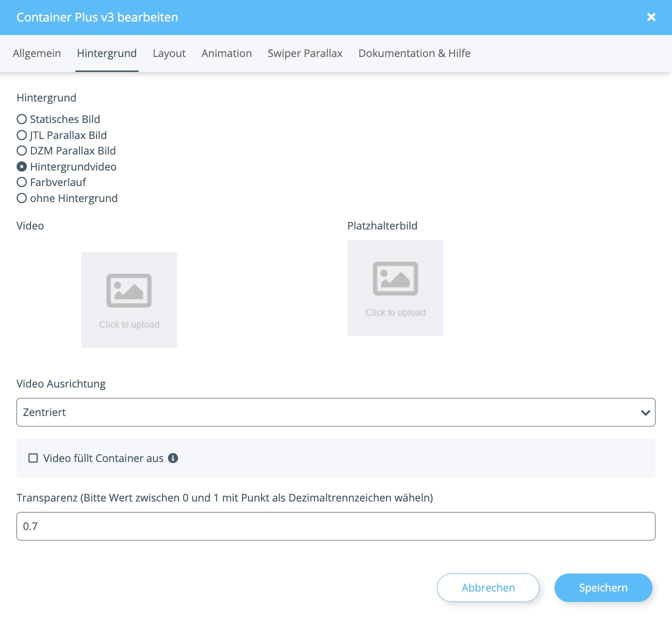The width and height of the screenshot is (672, 620).
Task: Close the Container Plus v3 dialog
Action: click(x=651, y=17)
